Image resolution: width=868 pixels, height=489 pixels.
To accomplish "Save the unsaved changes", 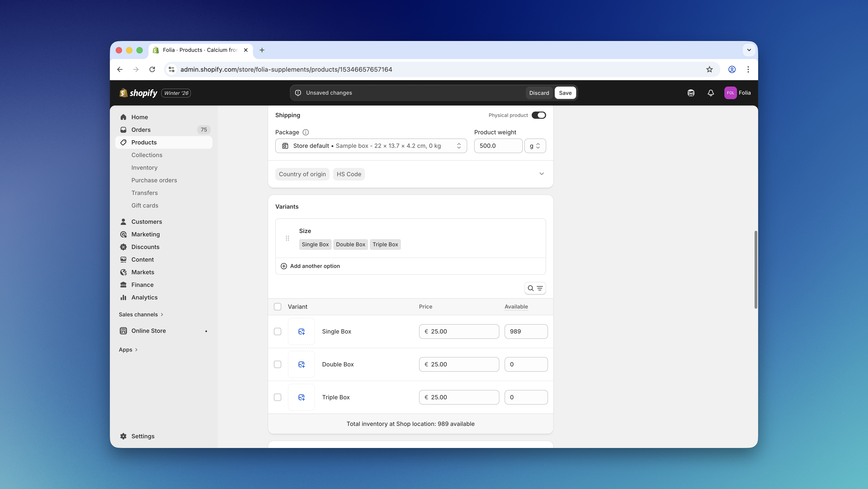I will click(x=565, y=93).
